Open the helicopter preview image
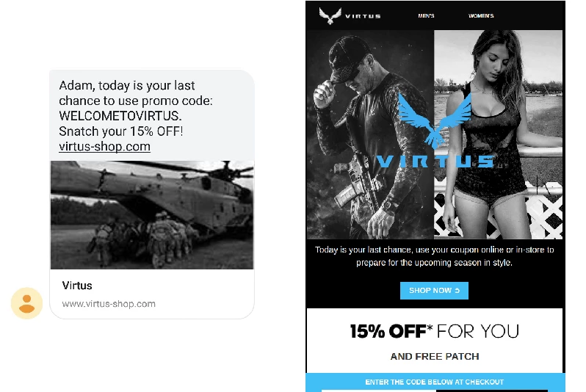The height and width of the screenshot is (392, 586). 152,215
